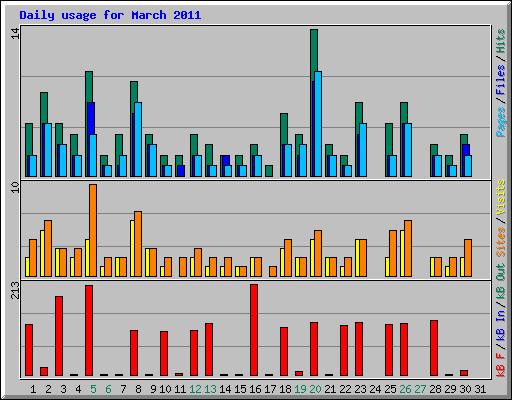Viewport: 512px width, 400px height.
Task: Click the yellow Visits bar on day 23
Action: click(357, 258)
